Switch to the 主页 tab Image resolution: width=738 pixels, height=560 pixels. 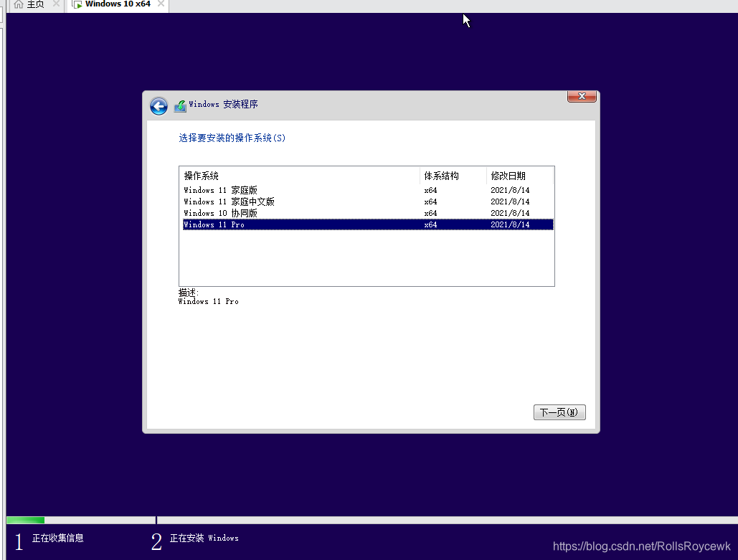coord(35,4)
